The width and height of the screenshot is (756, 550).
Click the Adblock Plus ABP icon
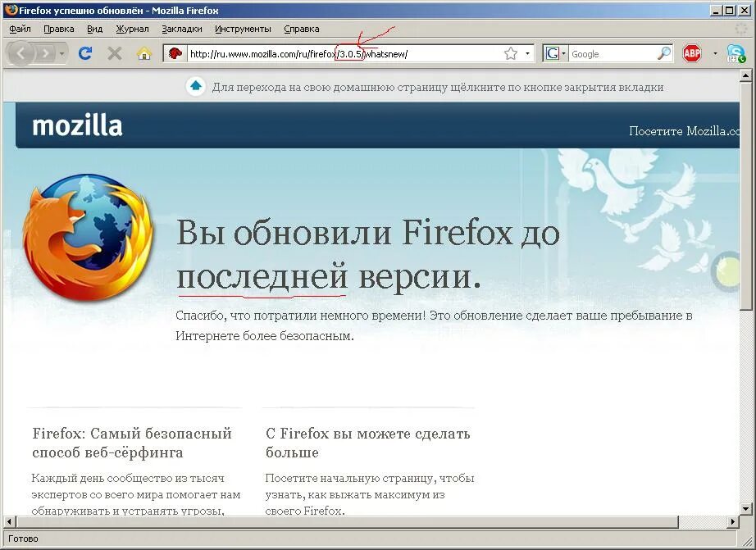click(692, 53)
